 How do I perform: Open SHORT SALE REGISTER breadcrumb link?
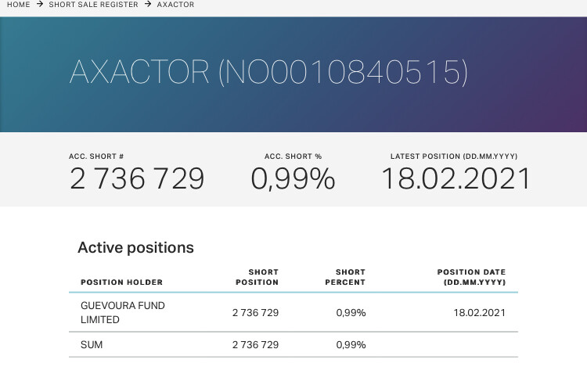(x=93, y=5)
